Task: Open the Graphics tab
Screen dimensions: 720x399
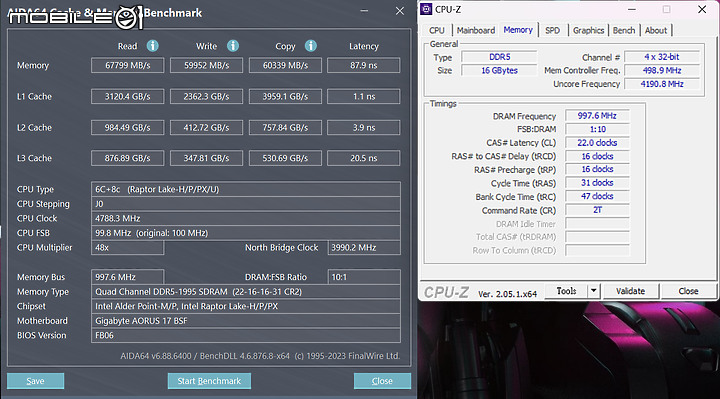Action: pyautogui.click(x=588, y=30)
